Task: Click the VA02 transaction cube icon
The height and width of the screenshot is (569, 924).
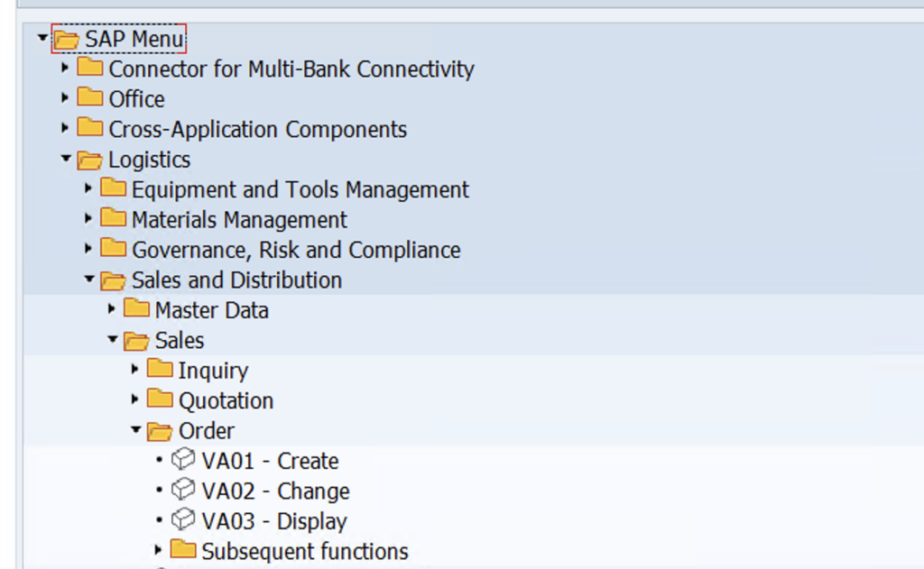Action: tap(183, 489)
